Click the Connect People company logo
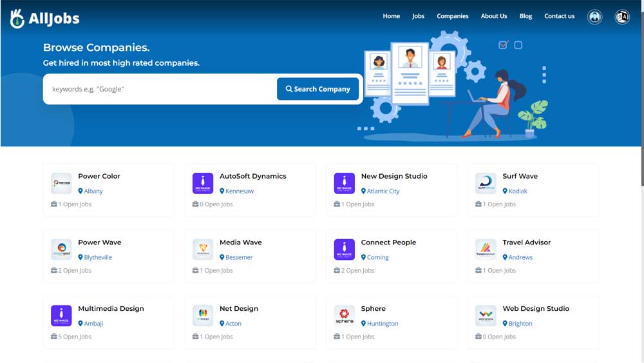Image resolution: width=644 pixels, height=363 pixels. coord(344,250)
